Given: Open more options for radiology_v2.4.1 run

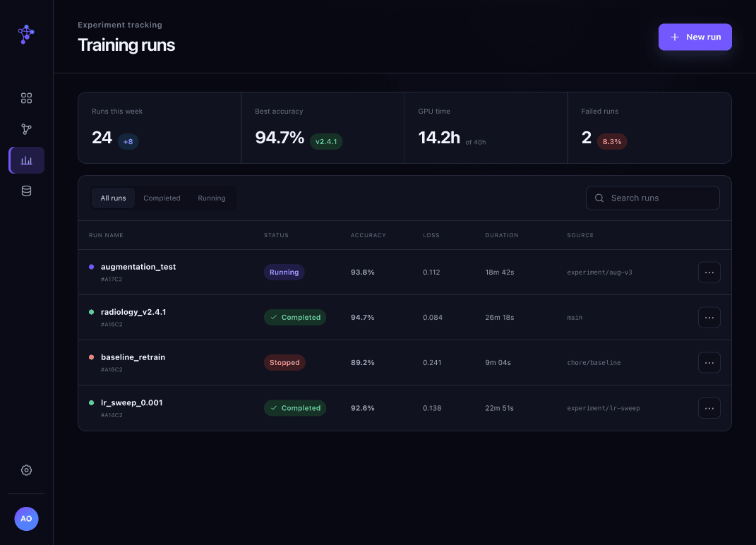Looking at the screenshot, I should coord(709,318).
